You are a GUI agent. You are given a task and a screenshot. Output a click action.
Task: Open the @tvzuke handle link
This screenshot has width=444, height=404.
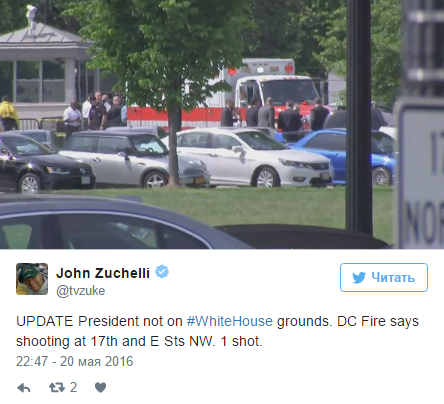[x=80, y=291]
